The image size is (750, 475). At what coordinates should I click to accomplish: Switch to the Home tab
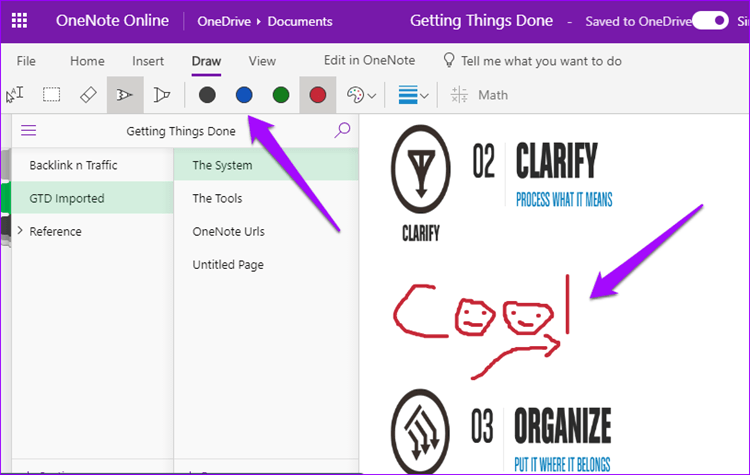pyautogui.click(x=87, y=61)
